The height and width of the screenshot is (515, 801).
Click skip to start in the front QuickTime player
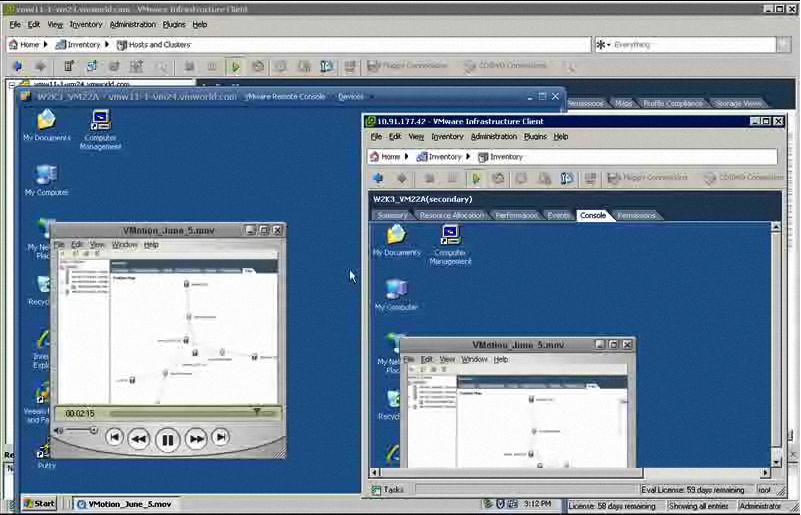tap(114, 437)
